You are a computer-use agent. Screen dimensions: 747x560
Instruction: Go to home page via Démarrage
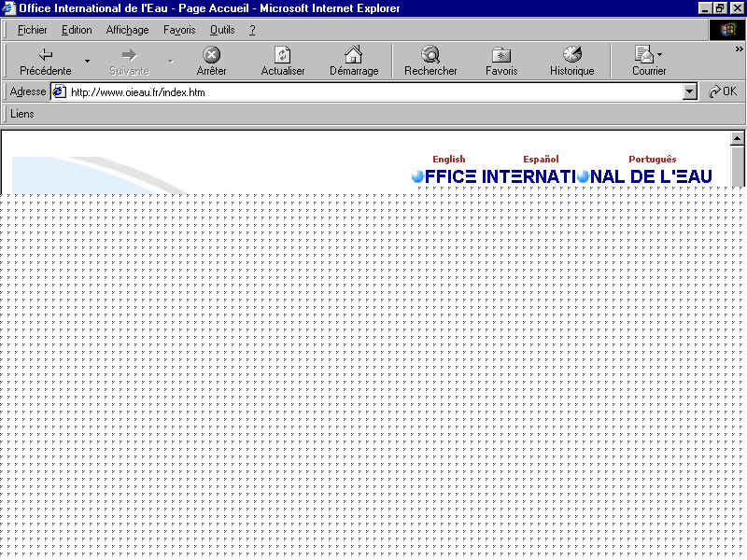[x=354, y=61]
